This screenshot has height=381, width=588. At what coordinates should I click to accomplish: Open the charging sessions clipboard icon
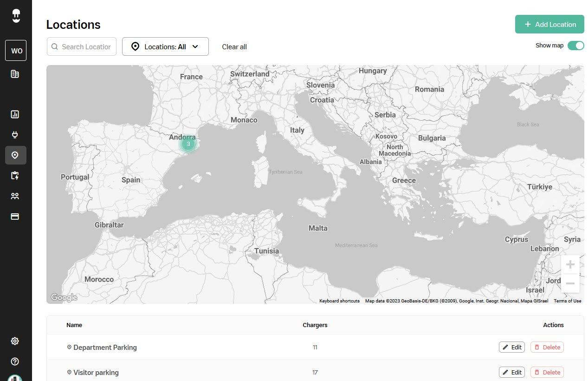[x=15, y=176]
